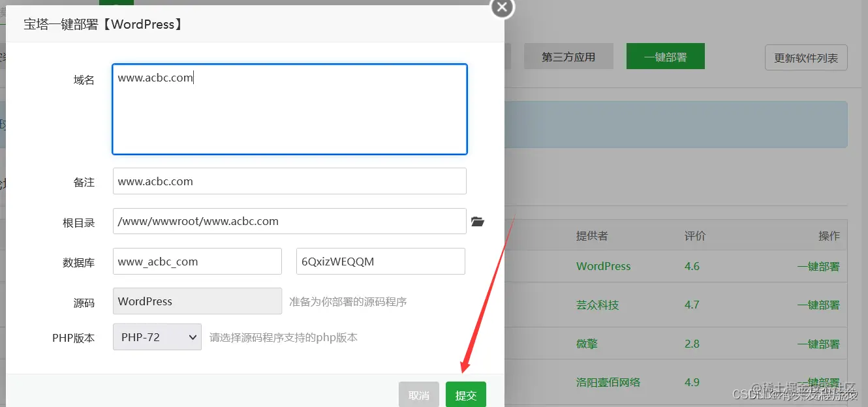This screenshot has height=407, width=868.
Task: Deploy via 一键部署 in 微擎 row
Action: (818, 344)
